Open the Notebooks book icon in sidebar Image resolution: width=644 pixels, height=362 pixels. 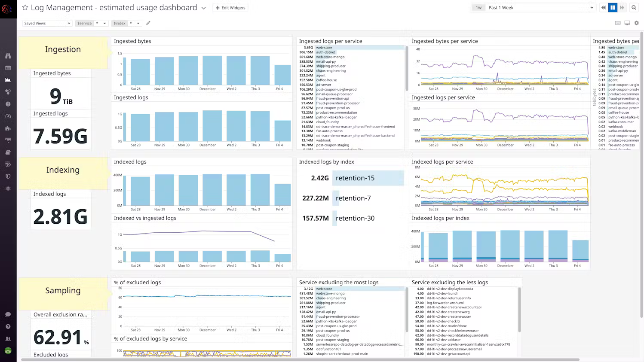(8, 152)
